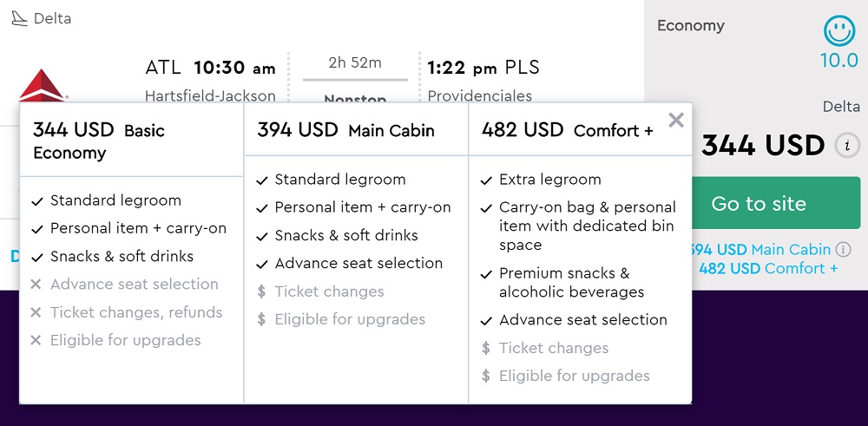Image resolution: width=868 pixels, height=426 pixels.
Task: Select the 482 USD Comfort + column header
Action: (x=568, y=130)
